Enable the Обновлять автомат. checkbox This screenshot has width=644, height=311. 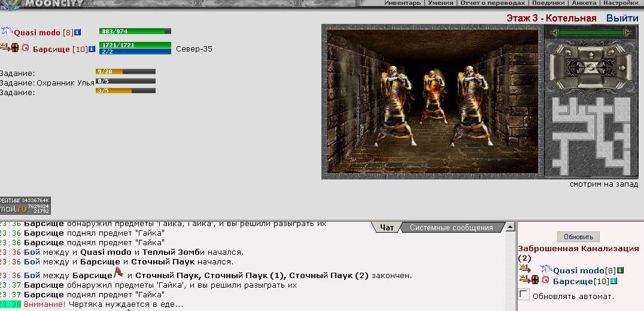pyautogui.click(x=524, y=294)
